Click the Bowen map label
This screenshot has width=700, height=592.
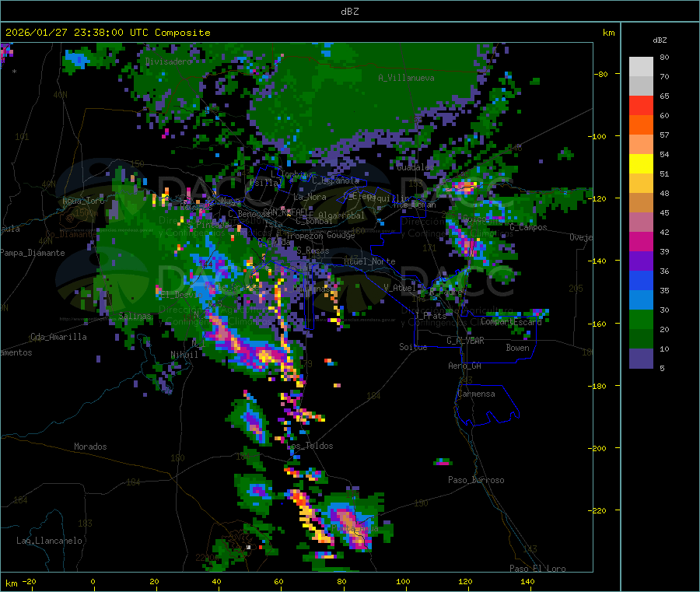[x=517, y=348]
